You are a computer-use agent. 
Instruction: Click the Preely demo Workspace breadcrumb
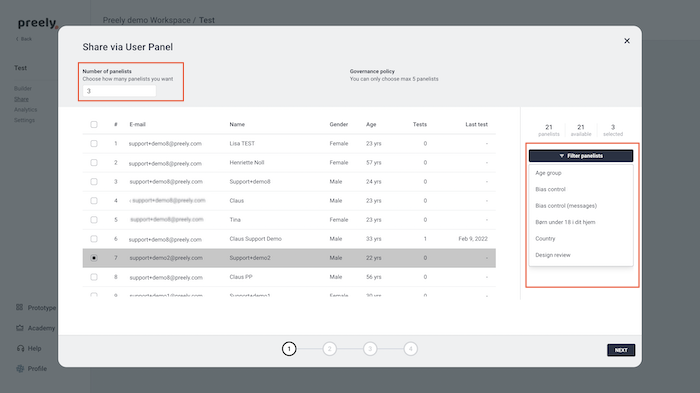click(x=146, y=20)
